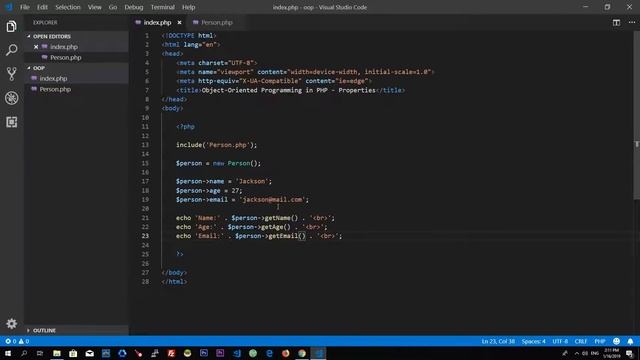Open the Windows Start menu

[x=8, y=353]
